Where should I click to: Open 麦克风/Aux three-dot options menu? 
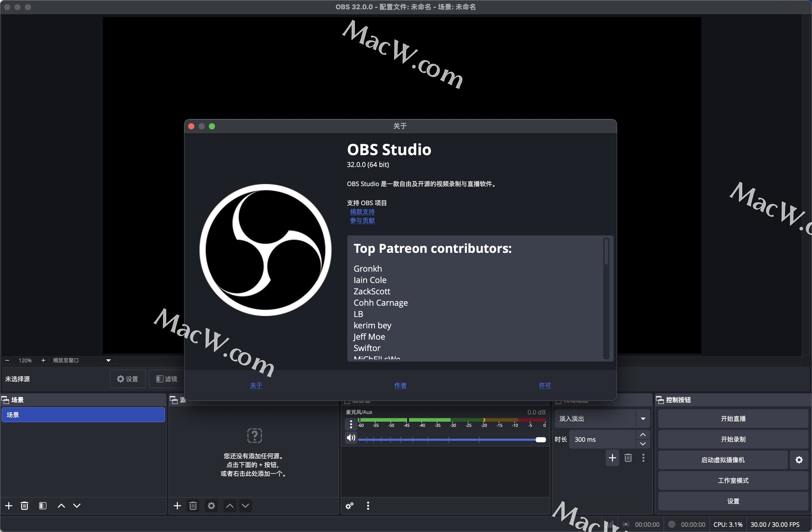pos(351,424)
